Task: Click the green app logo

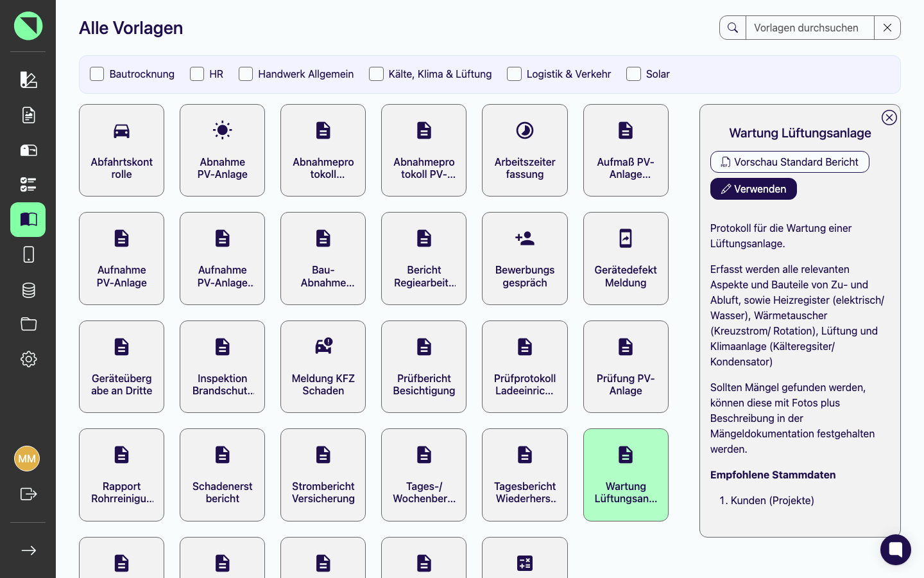Action: (28, 26)
